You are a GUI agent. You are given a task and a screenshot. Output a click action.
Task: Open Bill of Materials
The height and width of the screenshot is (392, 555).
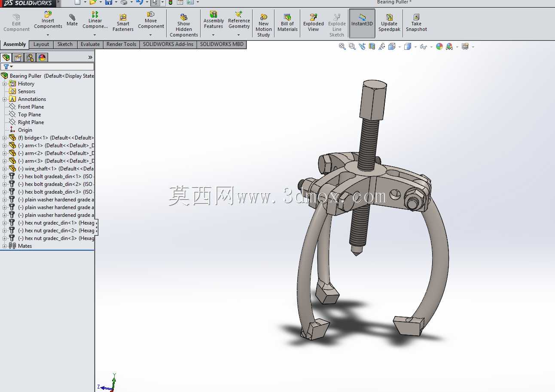(287, 23)
